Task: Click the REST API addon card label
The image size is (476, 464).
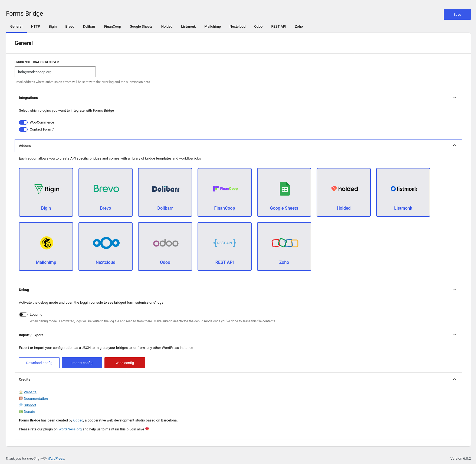Action: click(x=225, y=262)
